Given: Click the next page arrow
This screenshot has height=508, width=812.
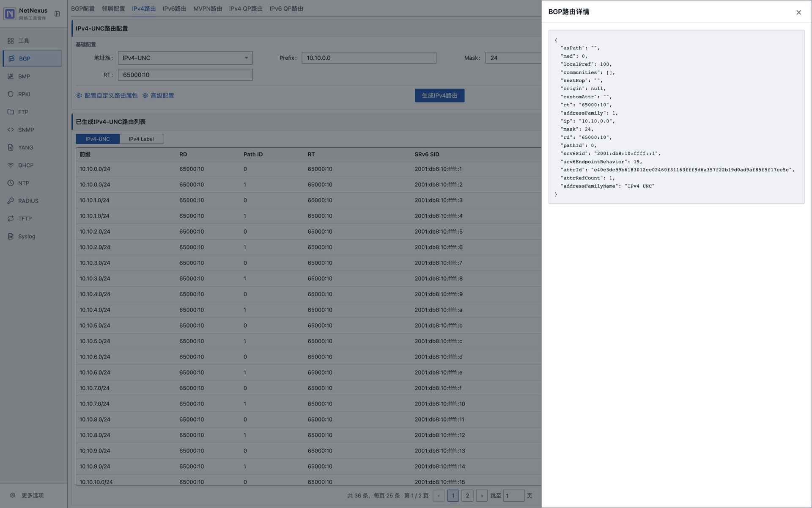Looking at the screenshot, I should (482, 496).
